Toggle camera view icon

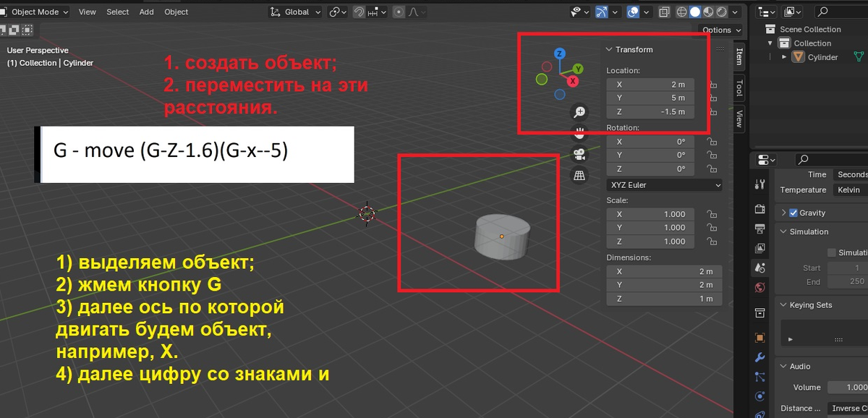[x=579, y=153]
